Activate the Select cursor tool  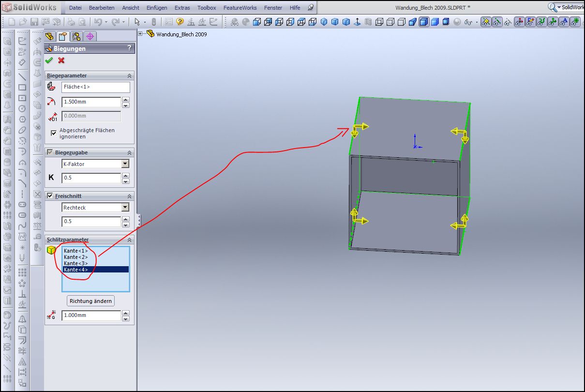[137, 22]
